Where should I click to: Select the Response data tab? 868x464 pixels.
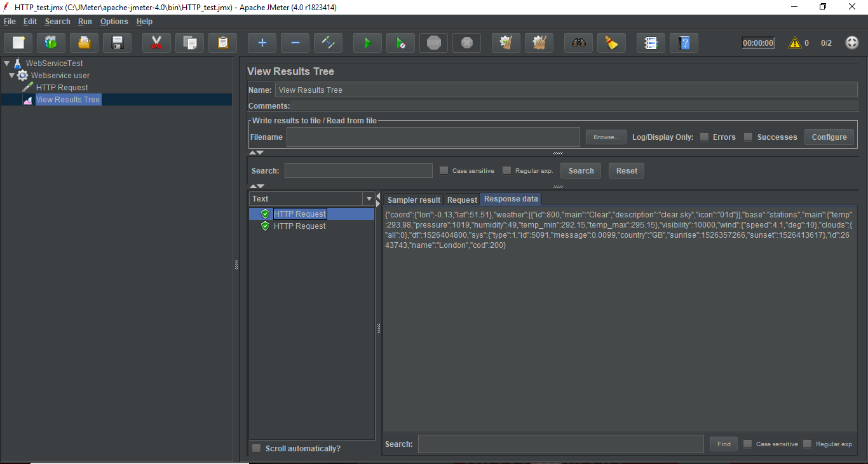(x=511, y=199)
